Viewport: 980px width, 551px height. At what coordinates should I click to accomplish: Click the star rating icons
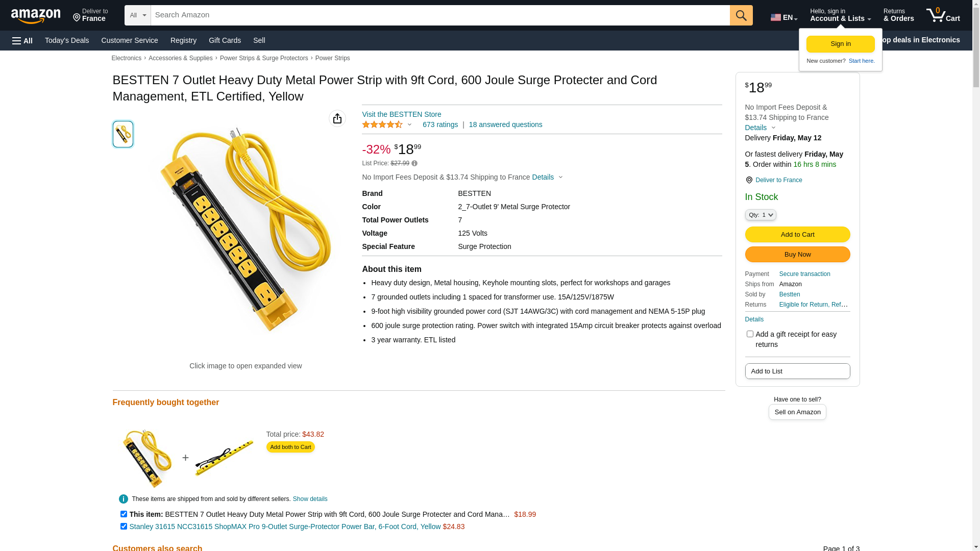point(382,124)
